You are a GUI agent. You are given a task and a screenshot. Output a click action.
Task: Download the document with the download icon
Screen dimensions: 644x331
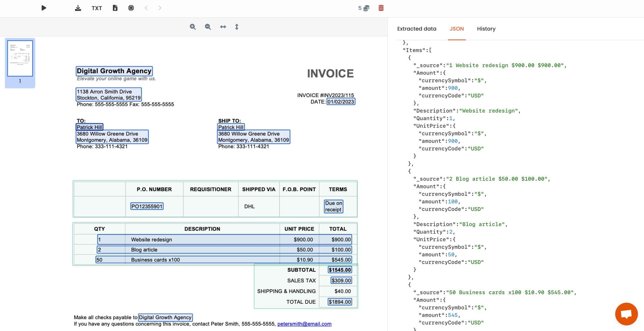[x=78, y=8]
